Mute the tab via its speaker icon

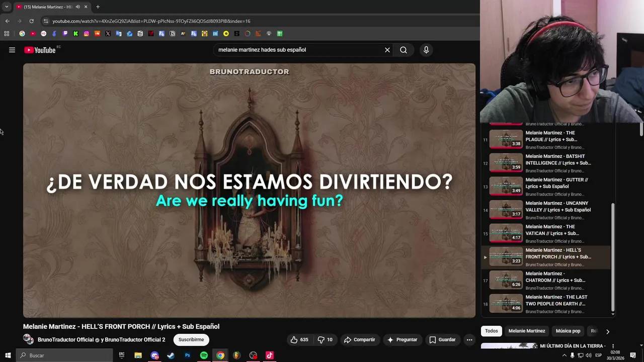point(77,7)
